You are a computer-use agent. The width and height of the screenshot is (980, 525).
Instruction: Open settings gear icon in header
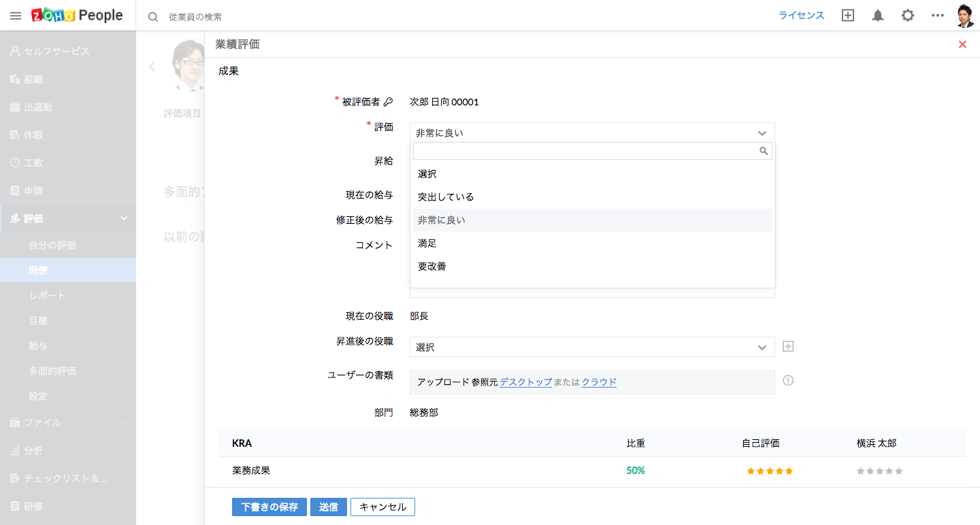click(908, 16)
